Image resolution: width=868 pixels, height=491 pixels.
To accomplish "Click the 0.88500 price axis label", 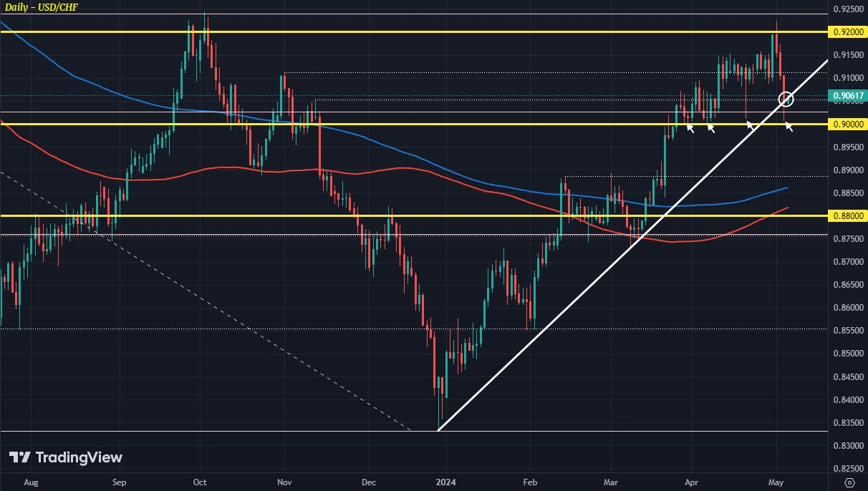I will coord(848,193).
